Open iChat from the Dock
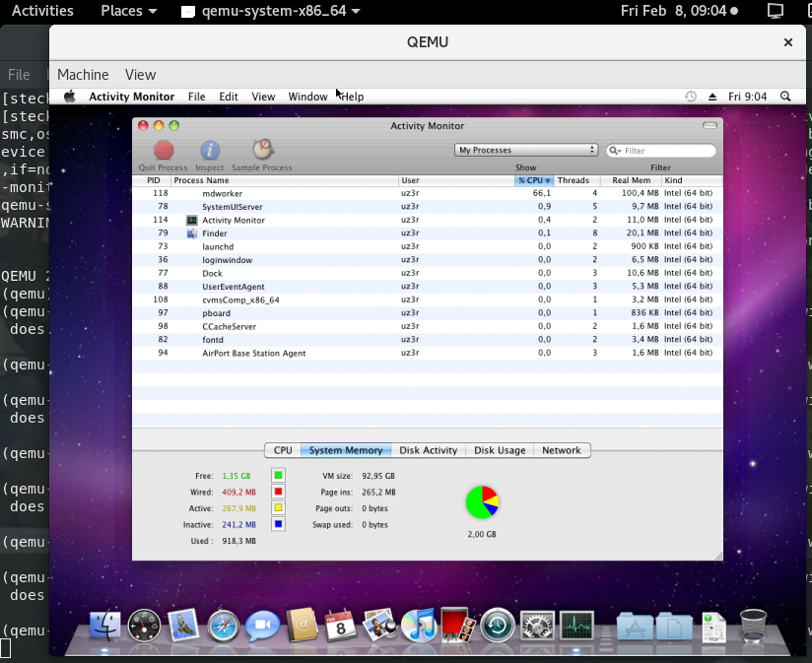Screen dimensions: 812x663 (262, 626)
